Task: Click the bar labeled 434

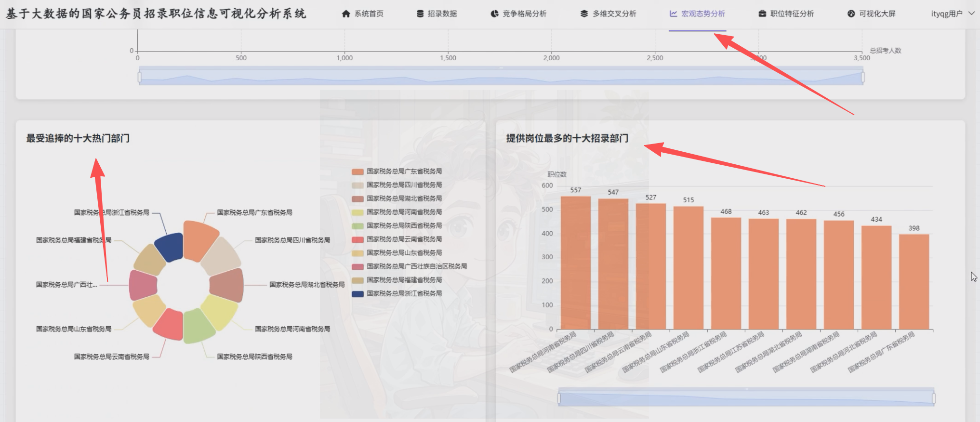Action: 876,278
